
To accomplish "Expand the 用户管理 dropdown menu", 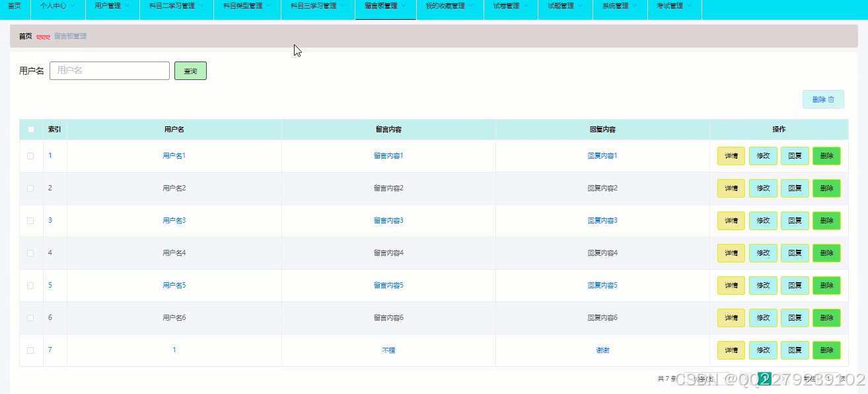I will 108,9.
